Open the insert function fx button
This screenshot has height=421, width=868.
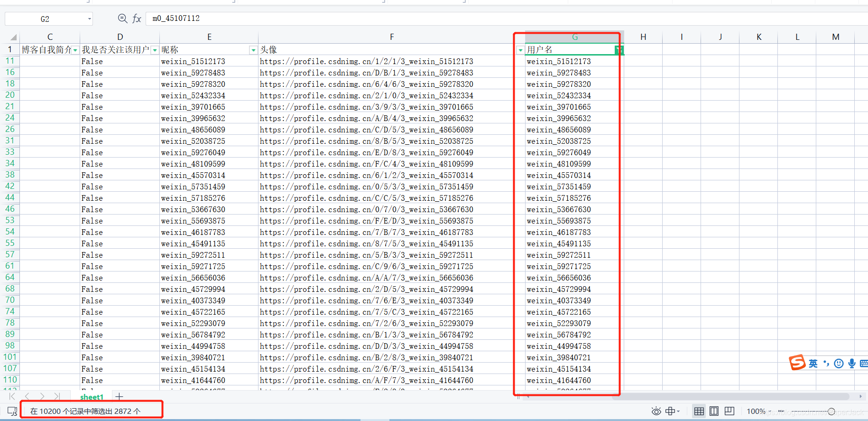137,19
